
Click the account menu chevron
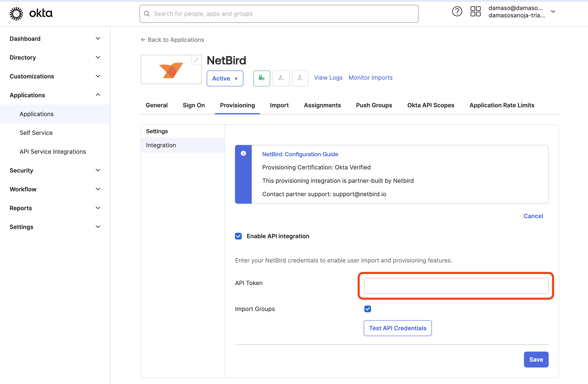click(553, 11)
